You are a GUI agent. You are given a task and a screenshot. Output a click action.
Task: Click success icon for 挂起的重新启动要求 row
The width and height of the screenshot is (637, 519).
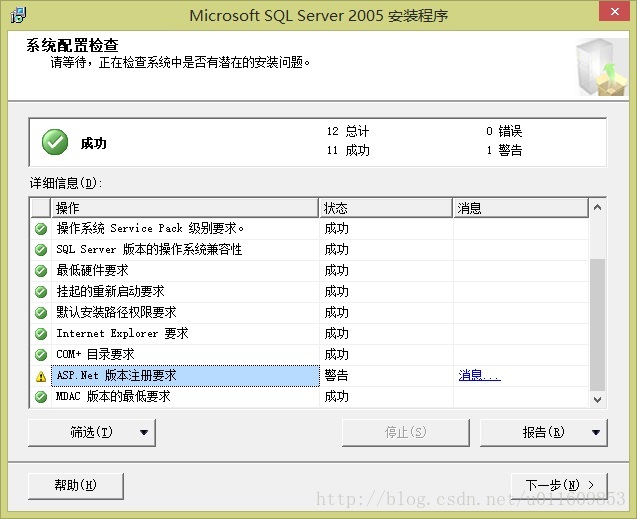[x=41, y=292]
